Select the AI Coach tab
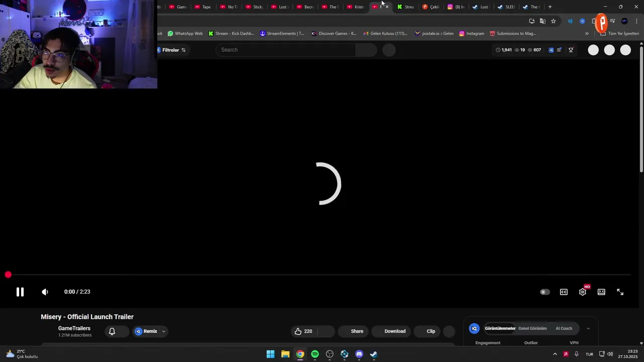Image resolution: width=644 pixels, height=362 pixels. coord(563,328)
